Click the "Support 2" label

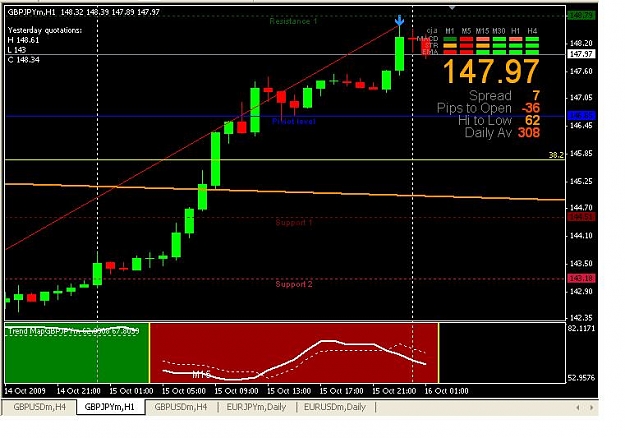(x=294, y=284)
